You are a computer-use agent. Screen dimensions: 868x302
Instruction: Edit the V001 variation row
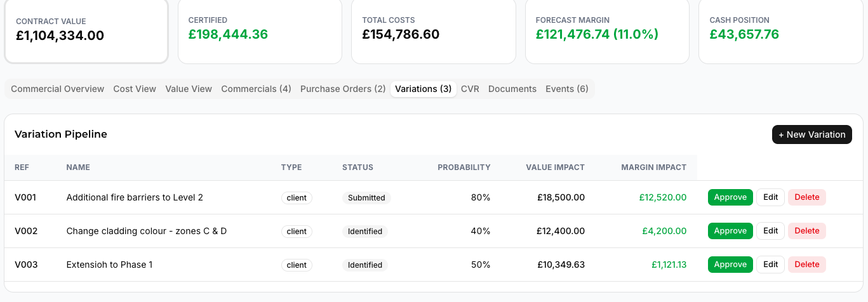click(770, 197)
